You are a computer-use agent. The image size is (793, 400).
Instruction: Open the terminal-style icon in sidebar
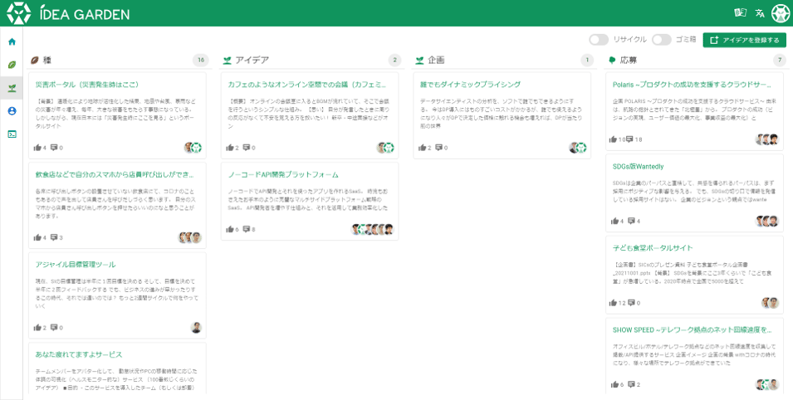pos(12,134)
